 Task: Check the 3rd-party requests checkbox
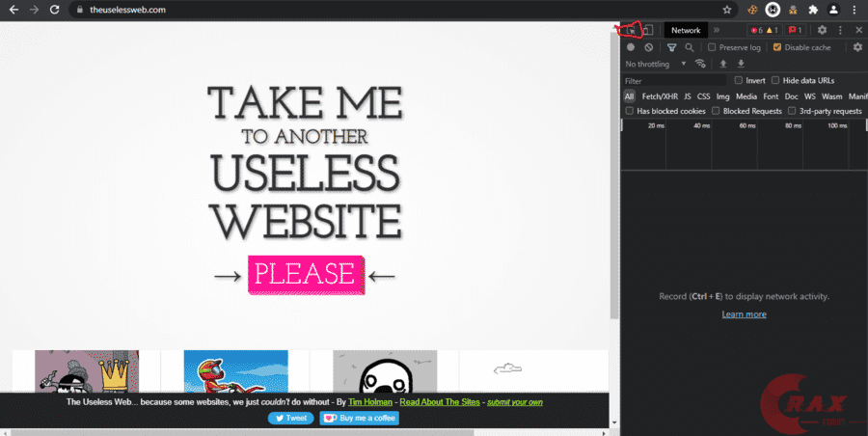[x=792, y=111]
